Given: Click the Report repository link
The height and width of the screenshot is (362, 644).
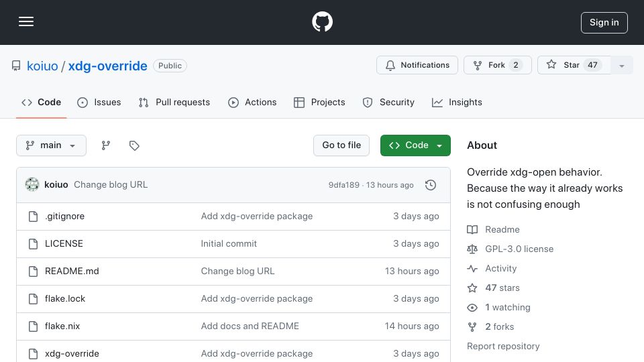Looking at the screenshot, I should coord(503,347).
